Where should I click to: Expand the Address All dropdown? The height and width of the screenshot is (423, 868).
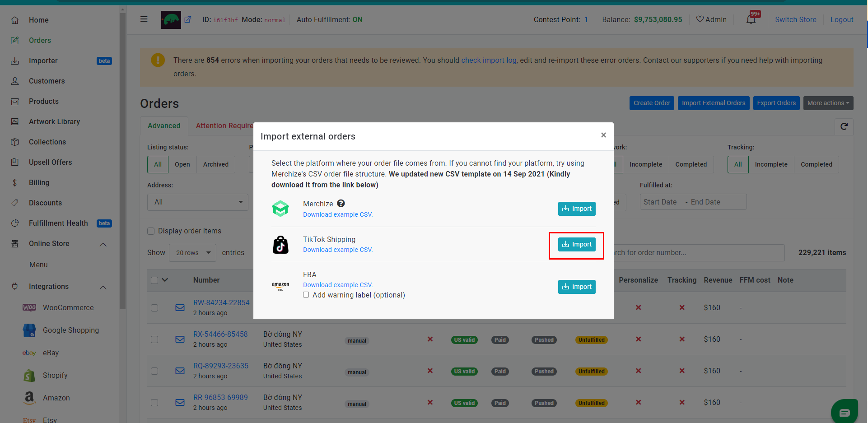pyautogui.click(x=198, y=202)
